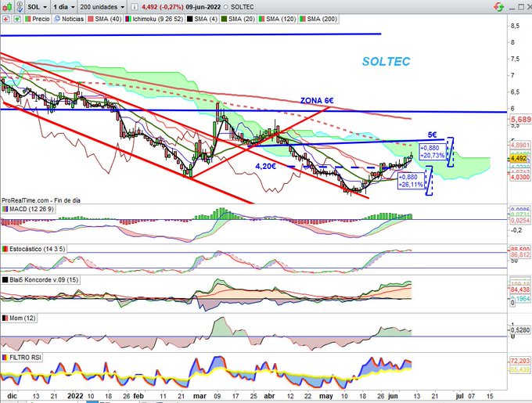This screenshot has width=532, height=403.
Task: Open SMA (20) indicator settings
Action: point(238,19)
